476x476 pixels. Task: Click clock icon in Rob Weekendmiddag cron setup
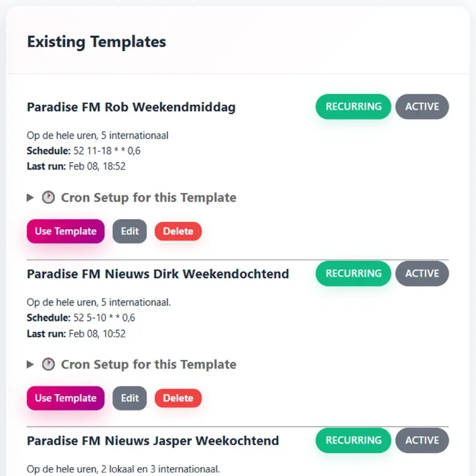pos(48,198)
